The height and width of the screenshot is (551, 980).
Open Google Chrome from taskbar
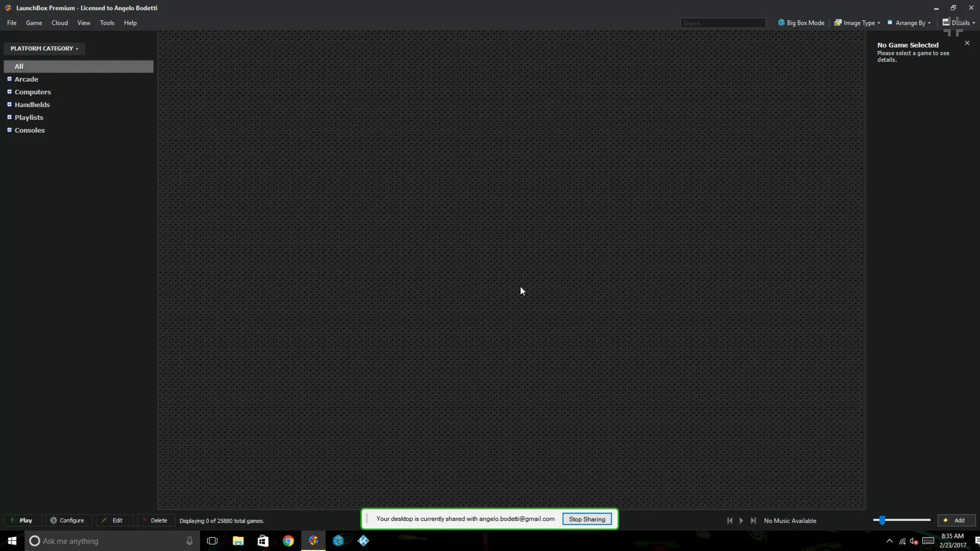pos(288,541)
